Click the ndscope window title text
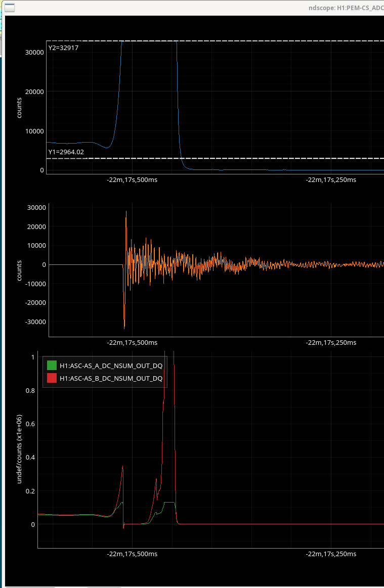Viewport: 384px width, 588px height. click(346, 8)
